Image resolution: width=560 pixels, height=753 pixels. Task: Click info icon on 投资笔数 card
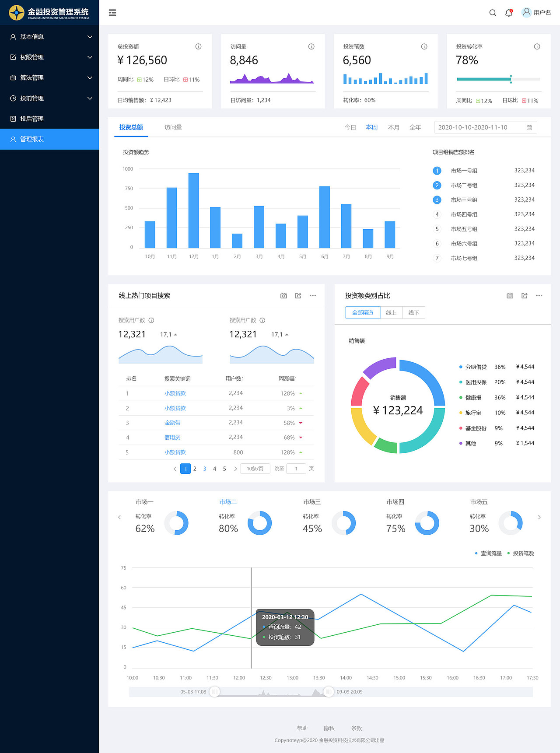[424, 46]
